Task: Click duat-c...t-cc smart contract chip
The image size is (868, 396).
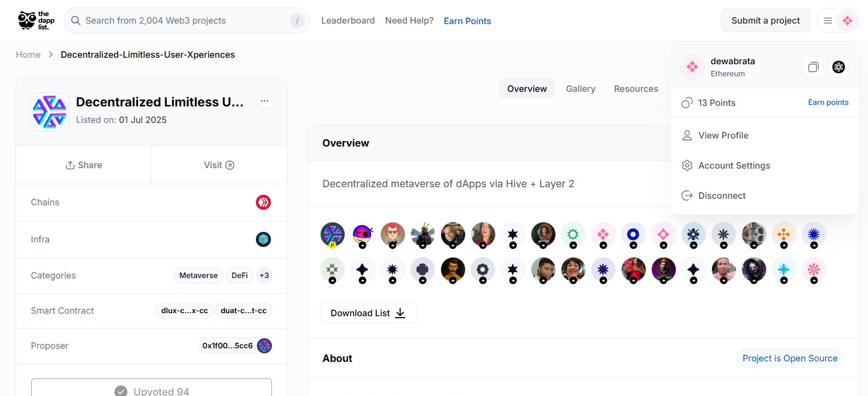Action: tap(244, 311)
